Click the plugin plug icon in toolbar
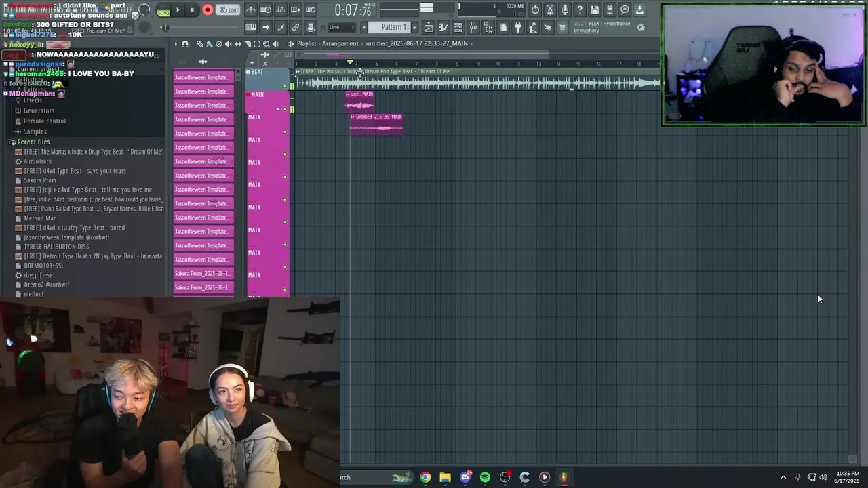Viewport: 868px width, 488px height. [x=518, y=28]
